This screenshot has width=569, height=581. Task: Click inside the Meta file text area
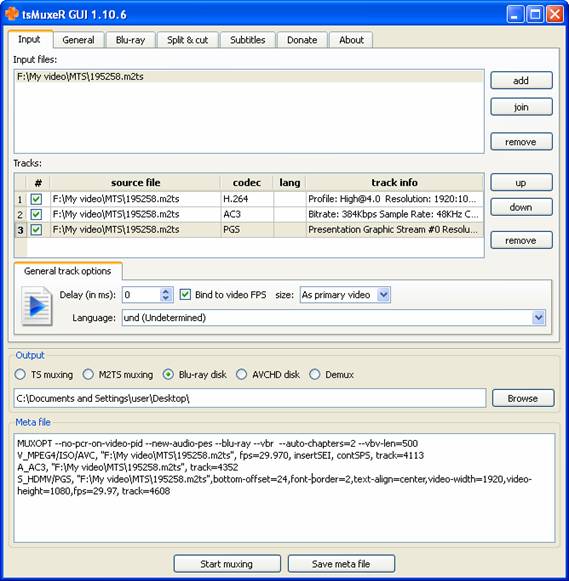click(x=284, y=488)
